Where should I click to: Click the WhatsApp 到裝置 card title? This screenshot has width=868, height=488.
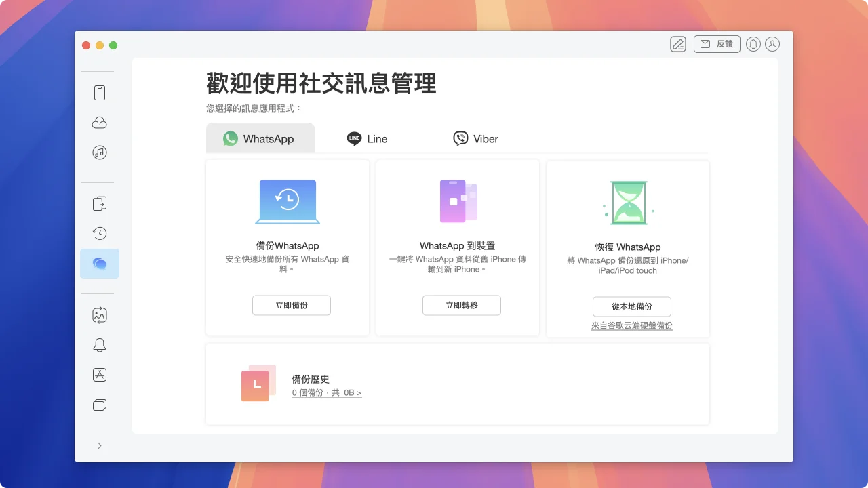pos(458,246)
